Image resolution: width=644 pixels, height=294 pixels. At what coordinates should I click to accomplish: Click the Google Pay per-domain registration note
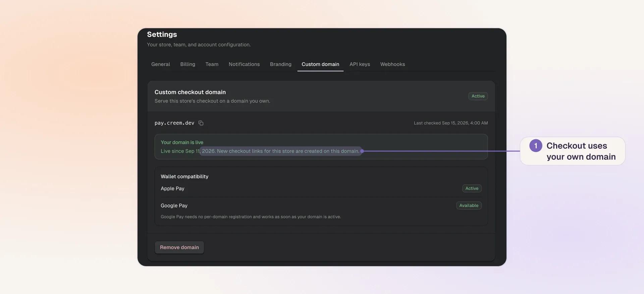pyautogui.click(x=251, y=217)
